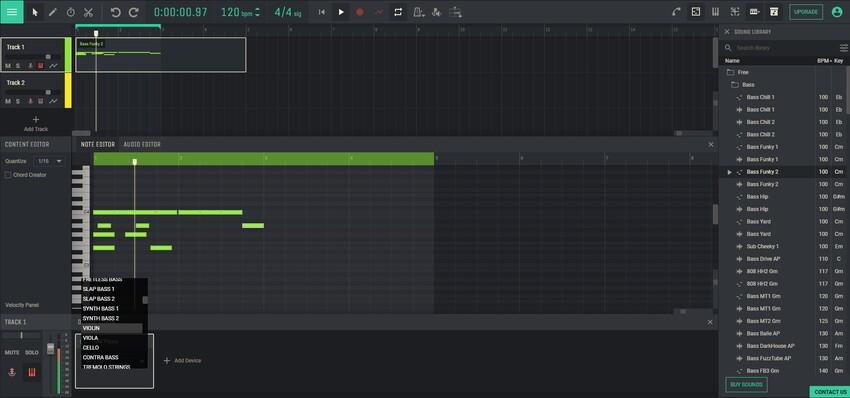The height and width of the screenshot is (398, 850).
Task: Select the arrow pointer tool
Action: (35, 12)
